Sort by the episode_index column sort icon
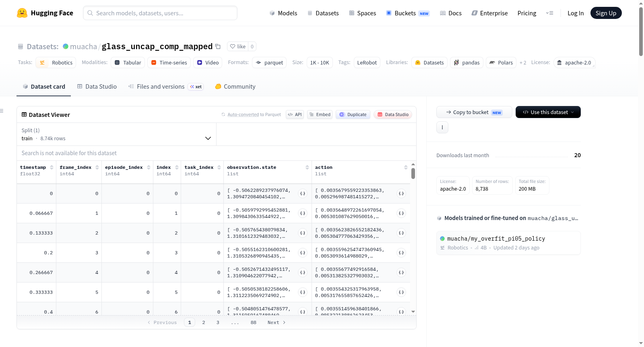This screenshot has height=347, width=644. click(149, 167)
